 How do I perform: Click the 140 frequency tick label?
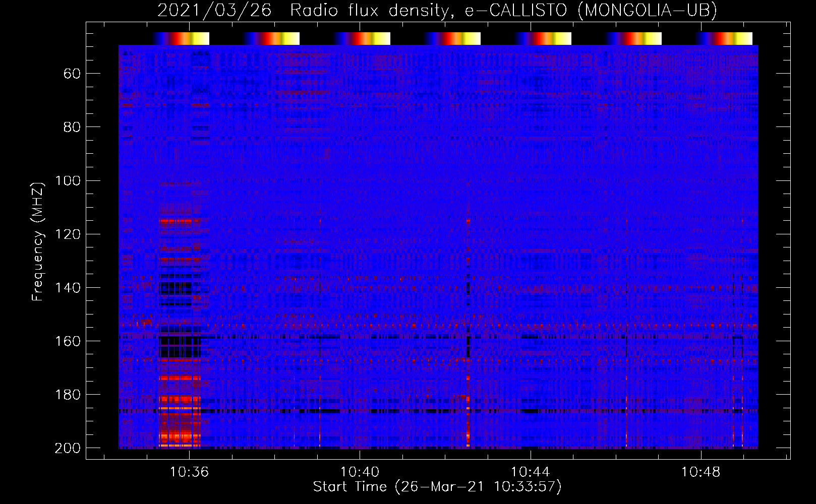point(68,287)
